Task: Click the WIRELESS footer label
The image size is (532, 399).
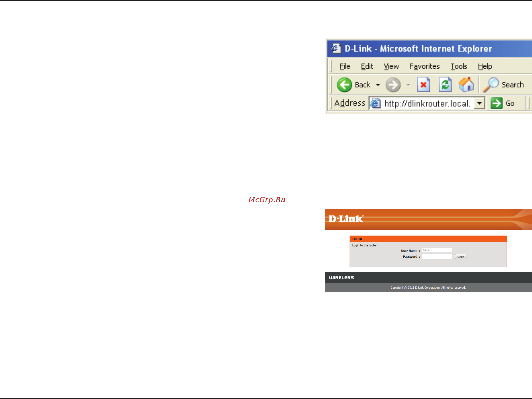Action: pyautogui.click(x=341, y=278)
